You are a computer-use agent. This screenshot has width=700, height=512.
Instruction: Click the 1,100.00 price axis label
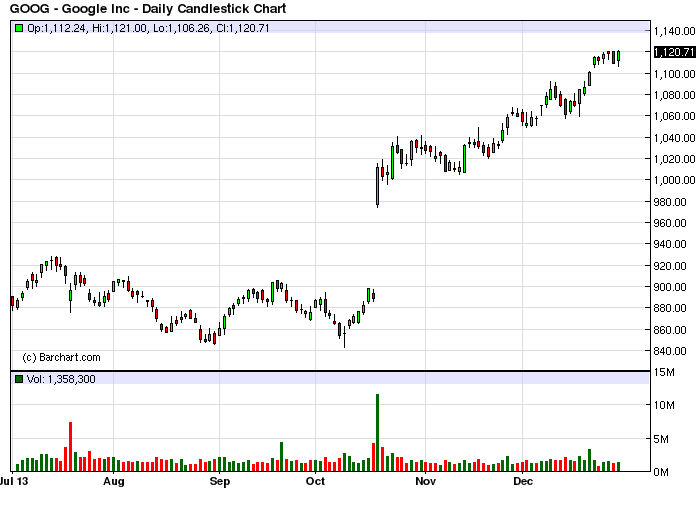(x=674, y=74)
